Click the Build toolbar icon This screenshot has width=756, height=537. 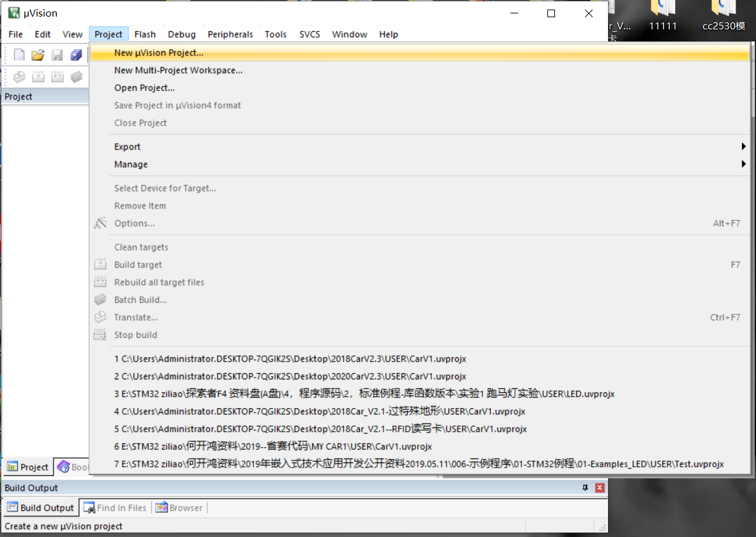click(38, 77)
